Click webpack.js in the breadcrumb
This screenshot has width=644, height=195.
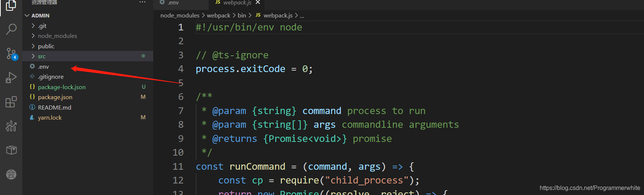point(278,15)
